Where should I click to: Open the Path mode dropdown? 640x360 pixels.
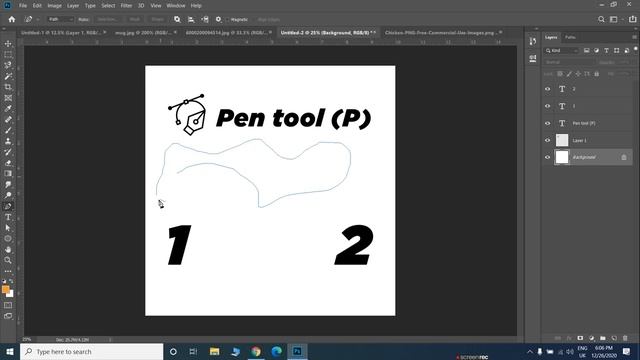60,19
